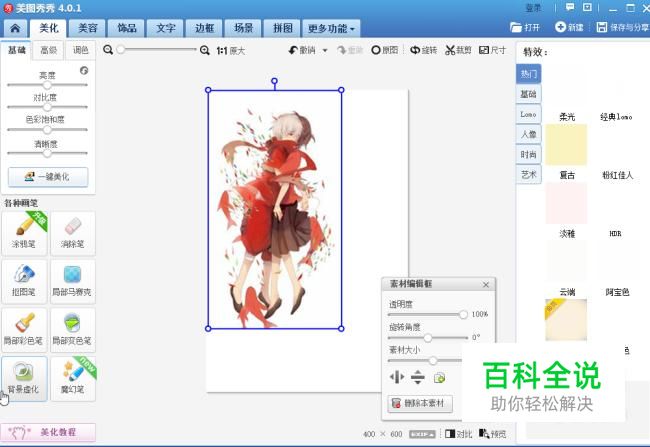Click the 裁剪 crop scissors icon

coord(450,50)
